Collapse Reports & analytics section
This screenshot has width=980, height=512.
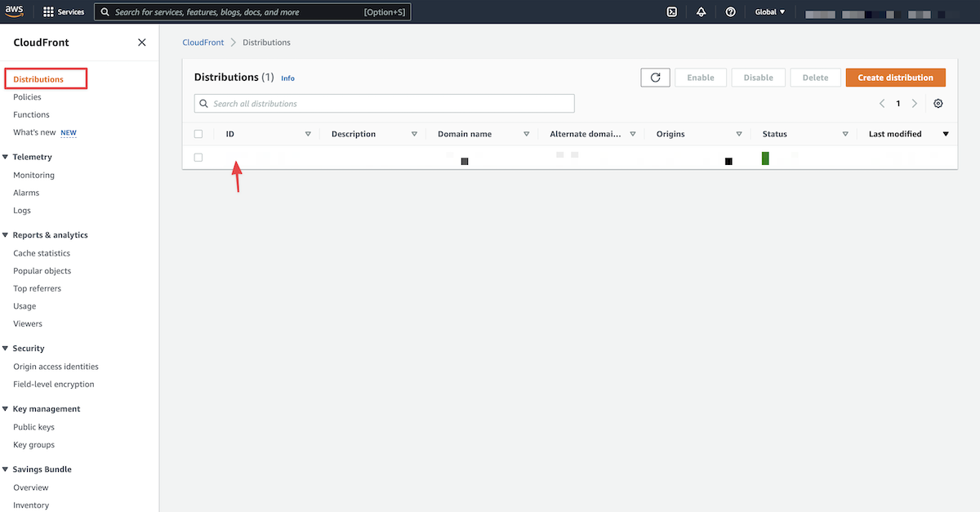[6, 235]
